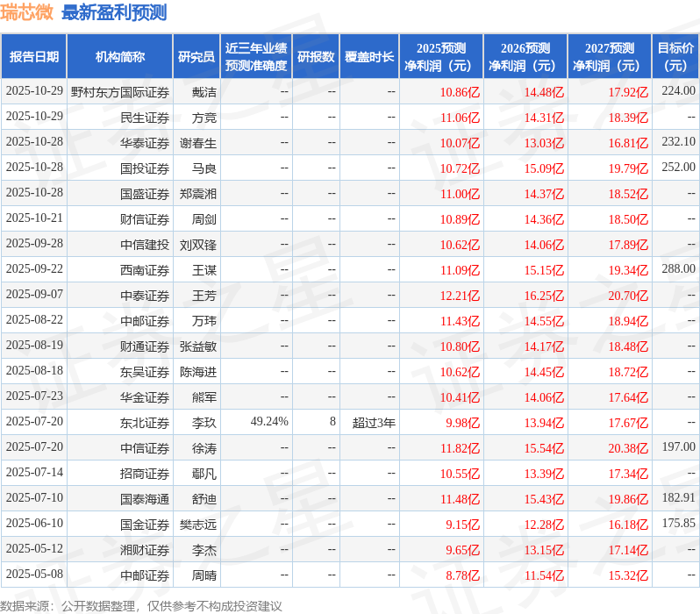Click the 研究员 column header
This screenshot has width=700, height=614.
click(196, 57)
